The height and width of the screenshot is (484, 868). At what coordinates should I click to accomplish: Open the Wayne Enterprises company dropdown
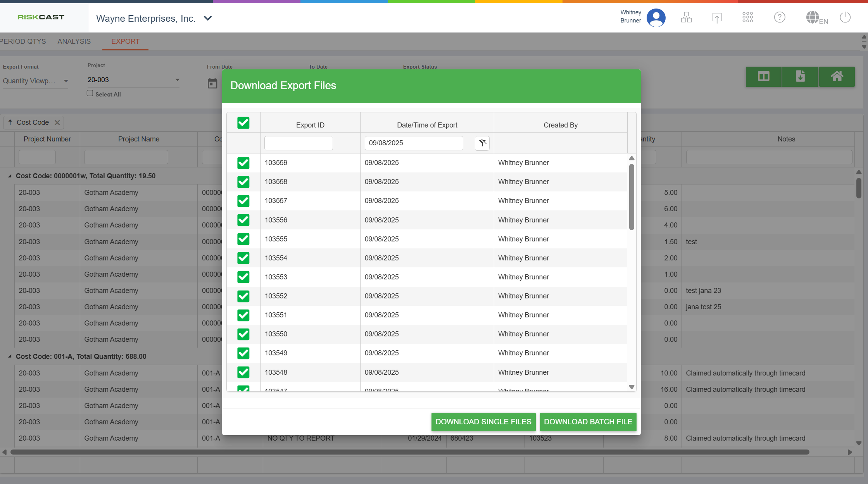click(x=208, y=18)
